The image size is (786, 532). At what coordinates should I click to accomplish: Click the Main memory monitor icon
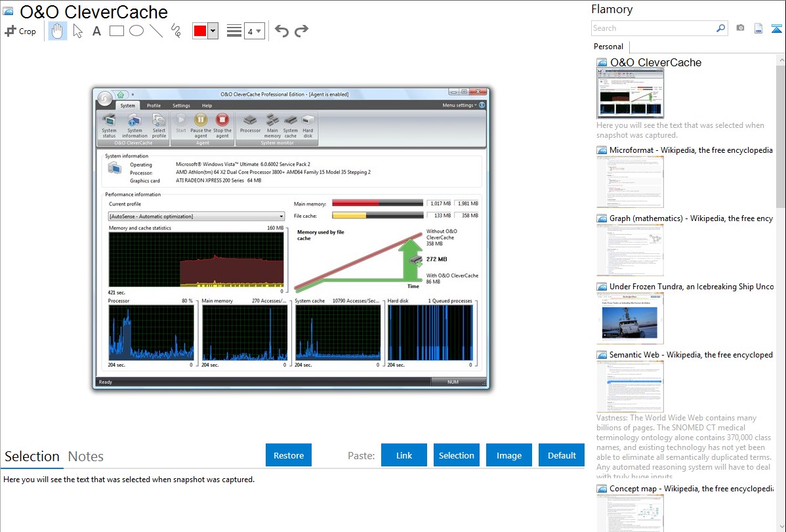pos(272,125)
